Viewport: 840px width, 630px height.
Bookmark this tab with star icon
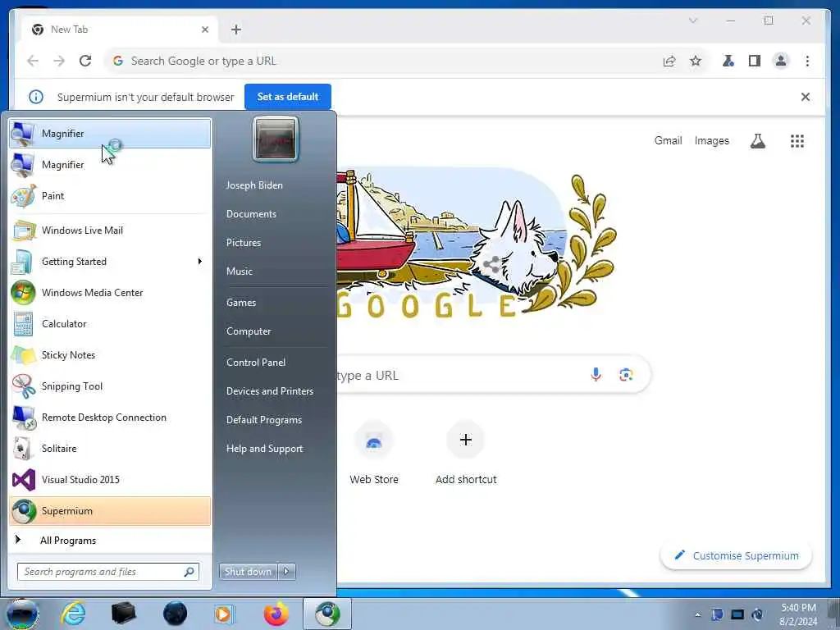coord(696,61)
